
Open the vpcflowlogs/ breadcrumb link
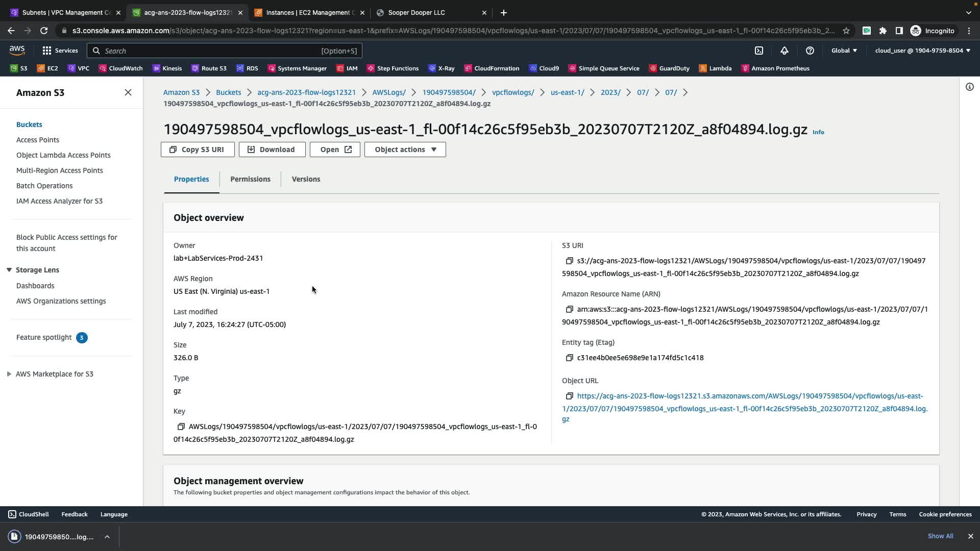click(512, 92)
